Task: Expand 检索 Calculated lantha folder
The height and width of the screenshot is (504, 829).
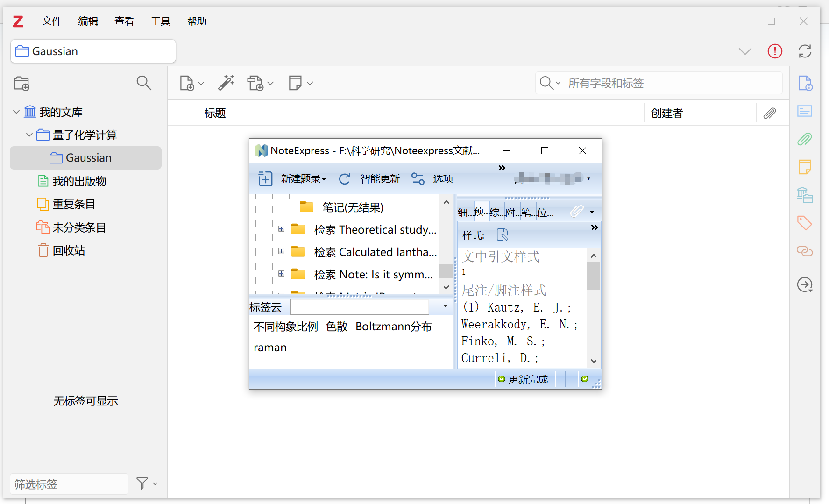Action: 281,251
